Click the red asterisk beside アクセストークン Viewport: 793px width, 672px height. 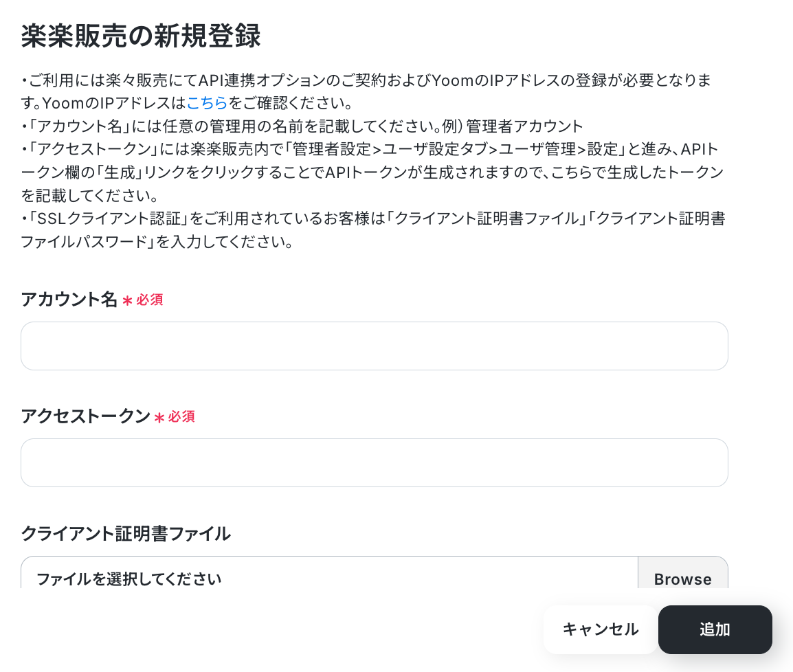click(x=159, y=418)
